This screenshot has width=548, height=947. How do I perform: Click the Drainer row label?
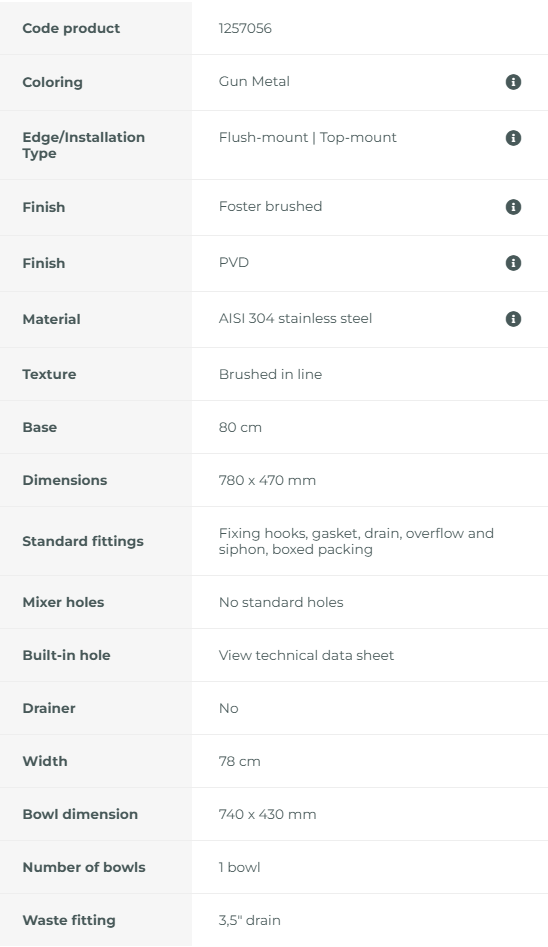click(49, 708)
